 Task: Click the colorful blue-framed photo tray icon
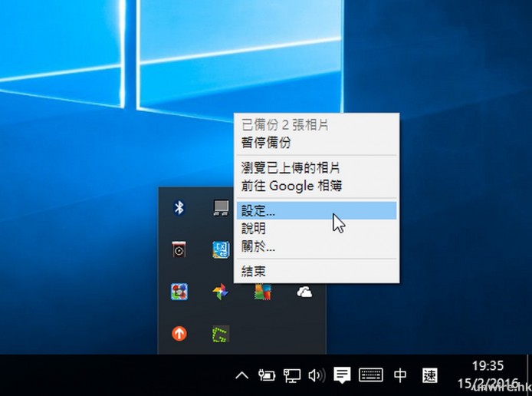(x=179, y=292)
